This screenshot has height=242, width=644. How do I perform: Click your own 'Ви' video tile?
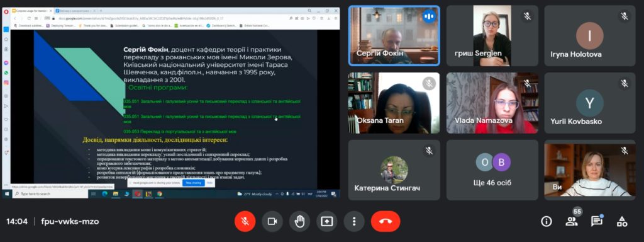pyautogui.click(x=590, y=170)
